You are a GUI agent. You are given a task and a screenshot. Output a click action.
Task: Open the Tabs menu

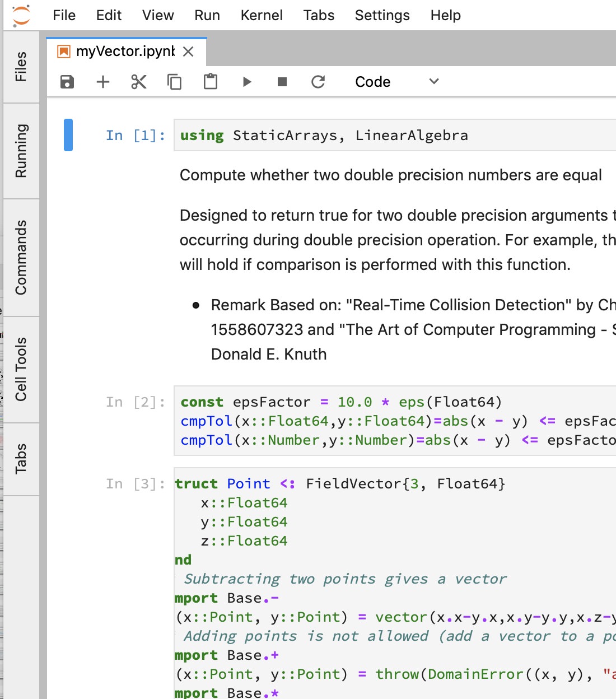pos(319,15)
